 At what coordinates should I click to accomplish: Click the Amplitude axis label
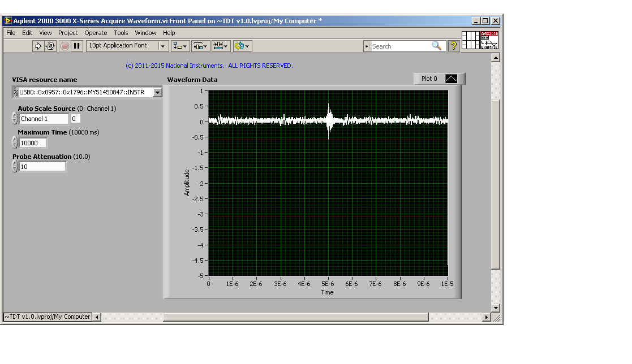pos(187,183)
